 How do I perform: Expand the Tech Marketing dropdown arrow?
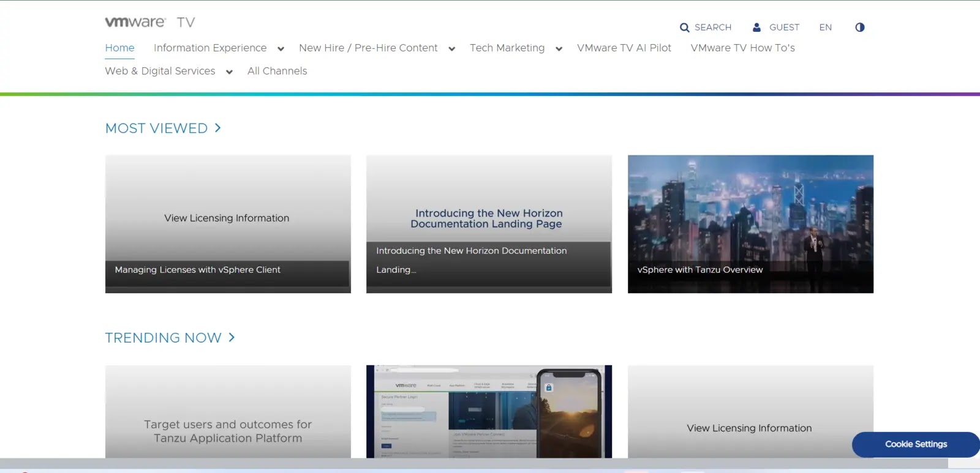pyautogui.click(x=559, y=49)
